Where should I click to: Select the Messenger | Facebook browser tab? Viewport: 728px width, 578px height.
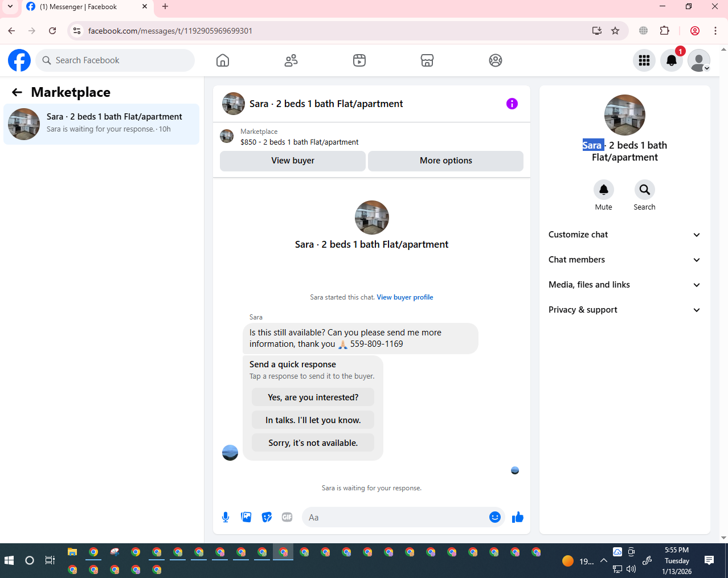pos(87,7)
